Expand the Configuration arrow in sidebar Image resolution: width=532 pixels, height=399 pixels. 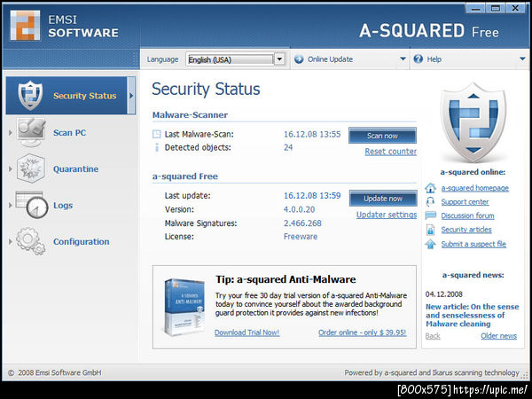pyautogui.click(x=10, y=241)
